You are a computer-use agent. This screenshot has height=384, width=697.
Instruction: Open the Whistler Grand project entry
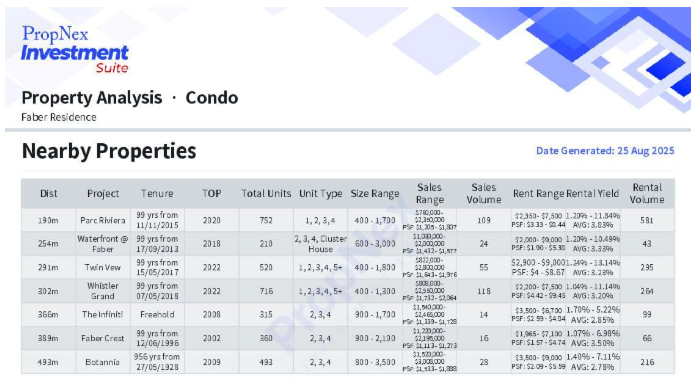tap(103, 291)
